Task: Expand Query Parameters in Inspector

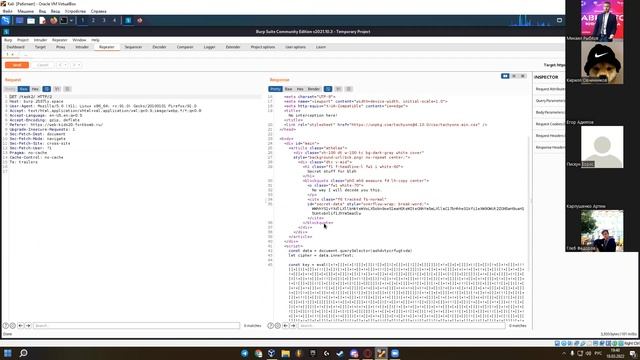Action: pos(549,100)
